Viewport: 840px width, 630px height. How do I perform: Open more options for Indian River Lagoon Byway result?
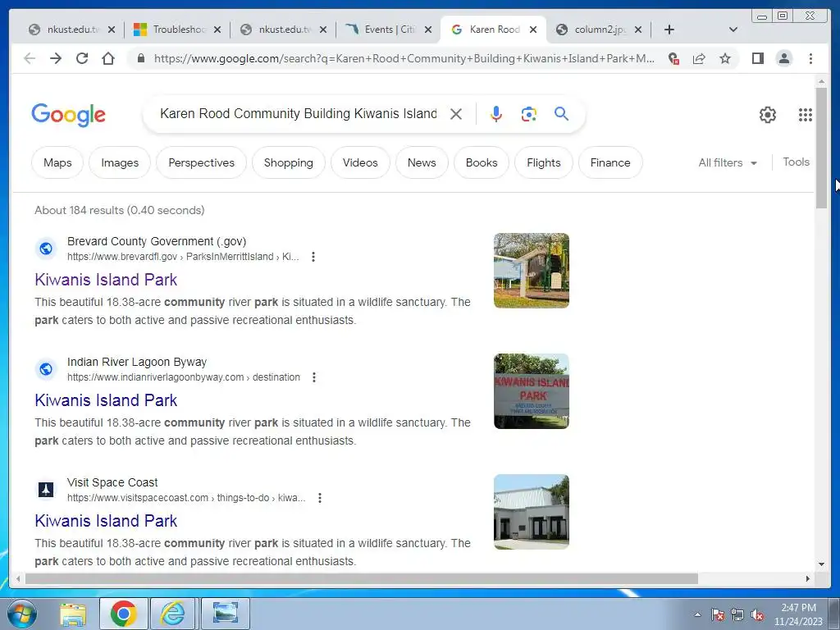coord(314,377)
